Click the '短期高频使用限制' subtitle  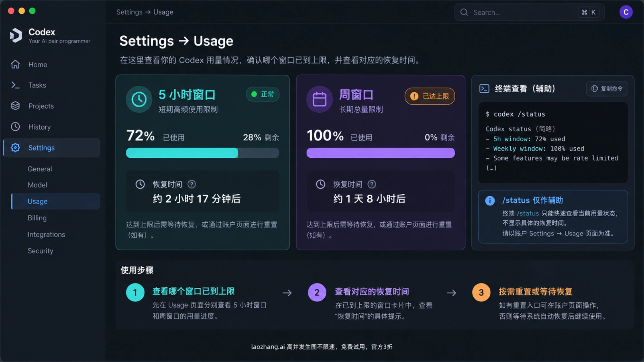188,109
